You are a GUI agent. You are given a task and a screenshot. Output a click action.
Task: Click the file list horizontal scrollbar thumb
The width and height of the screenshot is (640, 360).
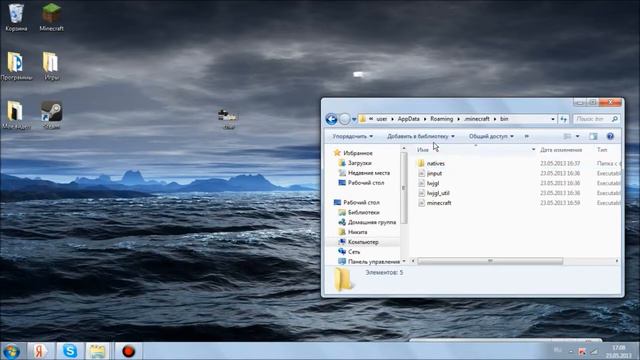[490, 261]
